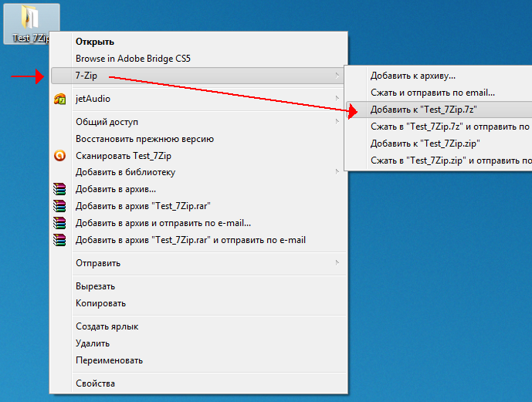Choose Добавить к "Test_7Zip.7z" in submenu

[x=439, y=110]
